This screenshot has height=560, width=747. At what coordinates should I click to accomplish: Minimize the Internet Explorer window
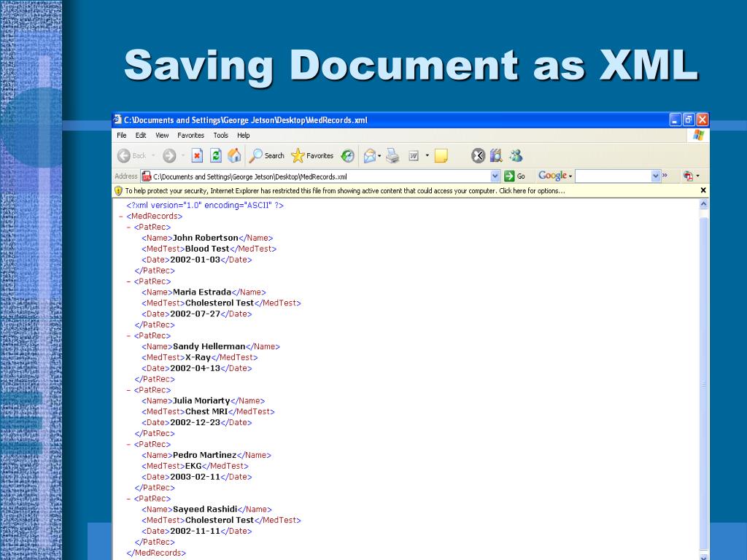point(675,120)
